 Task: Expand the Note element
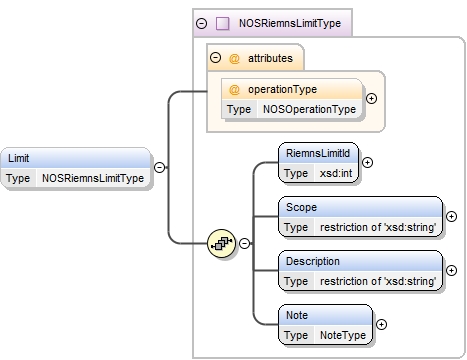[x=381, y=324]
